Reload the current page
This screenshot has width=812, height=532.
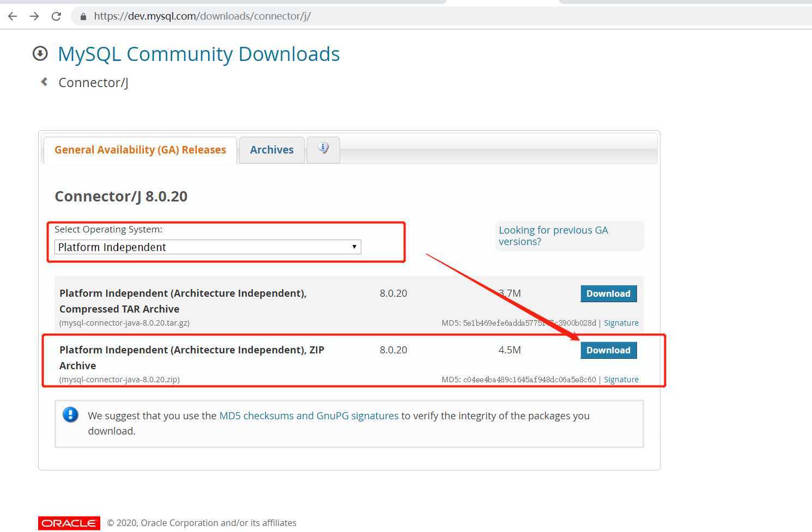click(x=56, y=16)
